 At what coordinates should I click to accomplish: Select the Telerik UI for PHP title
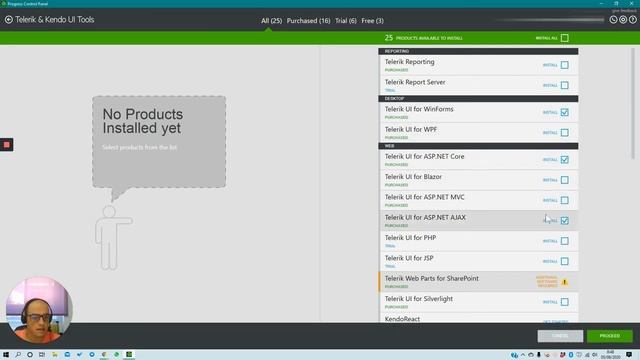[x=410, y=238]
